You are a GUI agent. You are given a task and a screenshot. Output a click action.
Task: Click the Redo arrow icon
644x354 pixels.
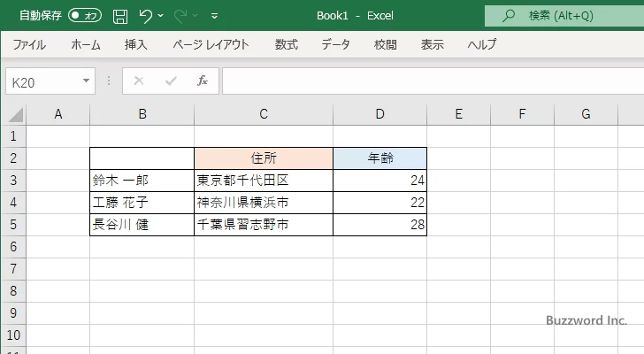coord(180,16)
